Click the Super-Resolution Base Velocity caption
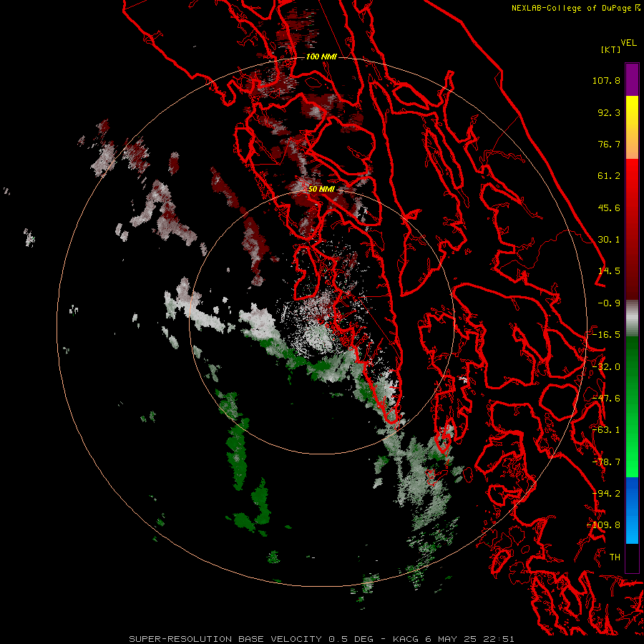The height and width of the screenshot is (644, 644). (x=321, y=639)
